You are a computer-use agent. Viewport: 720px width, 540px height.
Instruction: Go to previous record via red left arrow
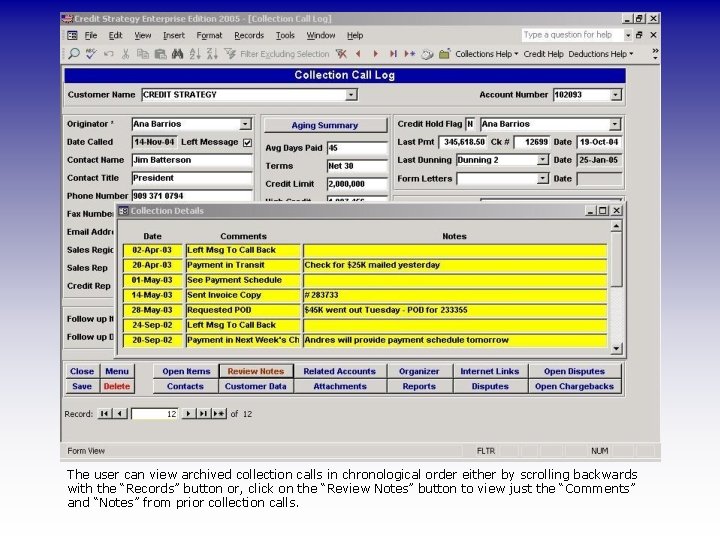(x=358, y=54)
